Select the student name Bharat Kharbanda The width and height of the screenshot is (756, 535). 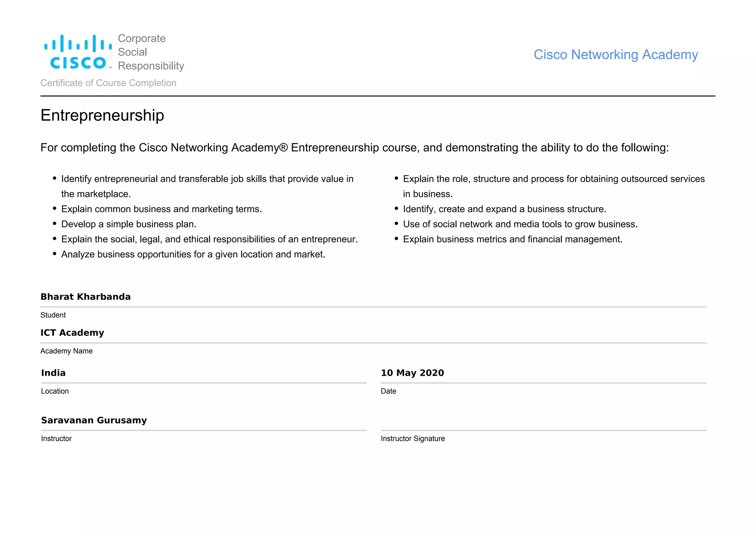coord(86,297)
